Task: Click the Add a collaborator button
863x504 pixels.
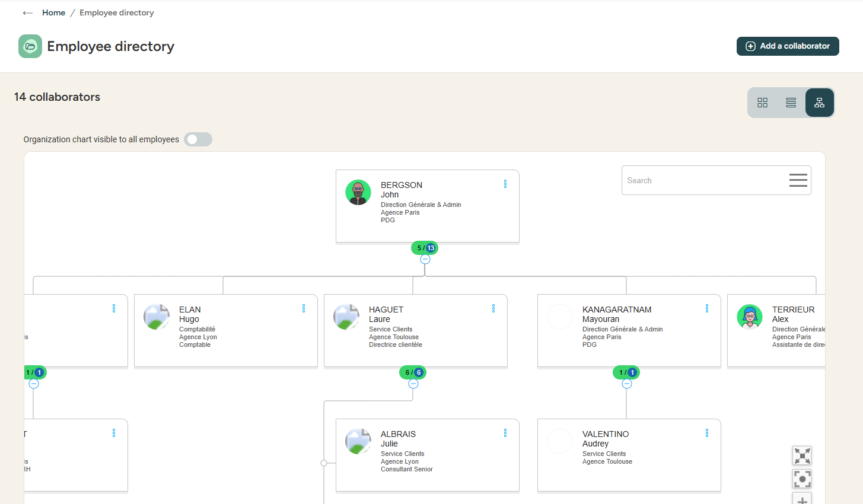Action: [x=787, y=46]
